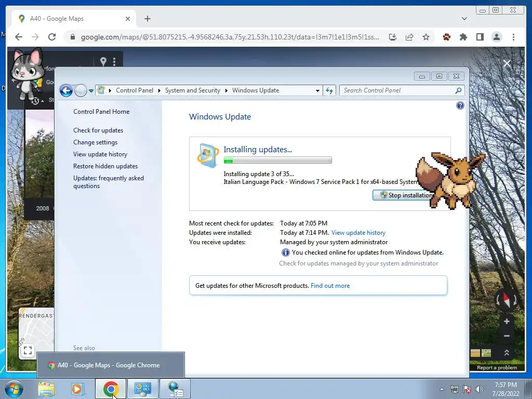
Task: Click the Control Panel breadcrumb segment
Action: pyautogui.click(x=135, y=90)
